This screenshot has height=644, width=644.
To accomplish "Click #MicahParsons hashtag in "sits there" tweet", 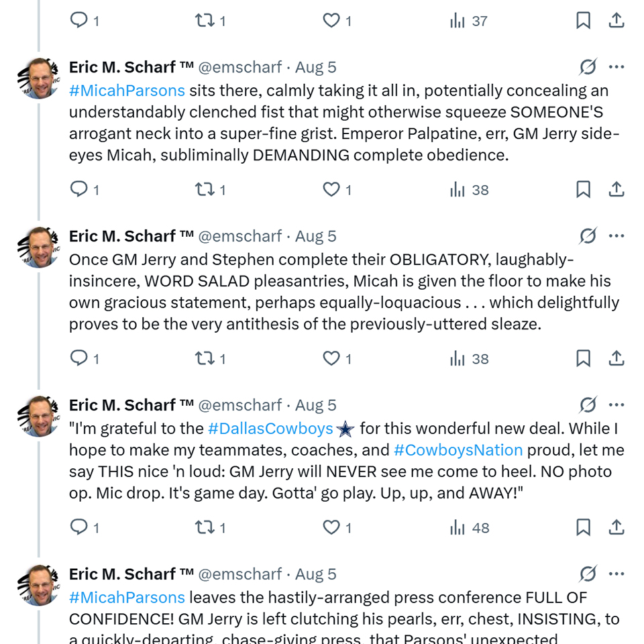I will [127, 90].
